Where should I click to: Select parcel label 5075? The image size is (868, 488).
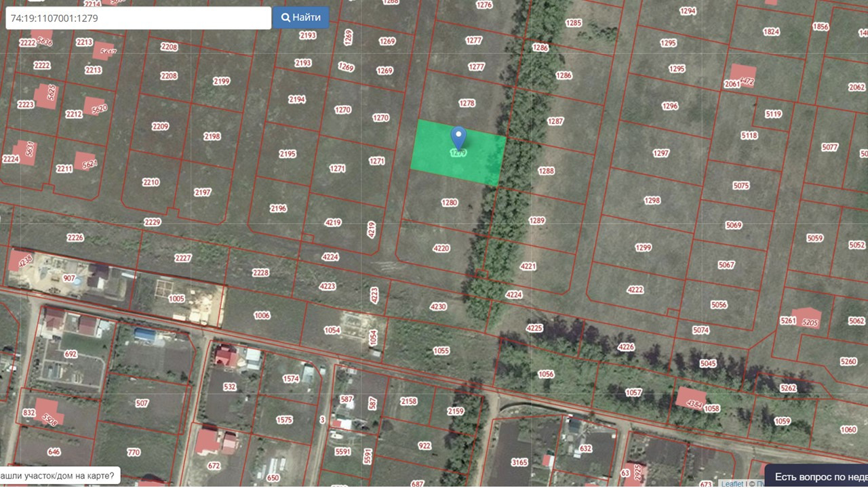pos(741,186)
